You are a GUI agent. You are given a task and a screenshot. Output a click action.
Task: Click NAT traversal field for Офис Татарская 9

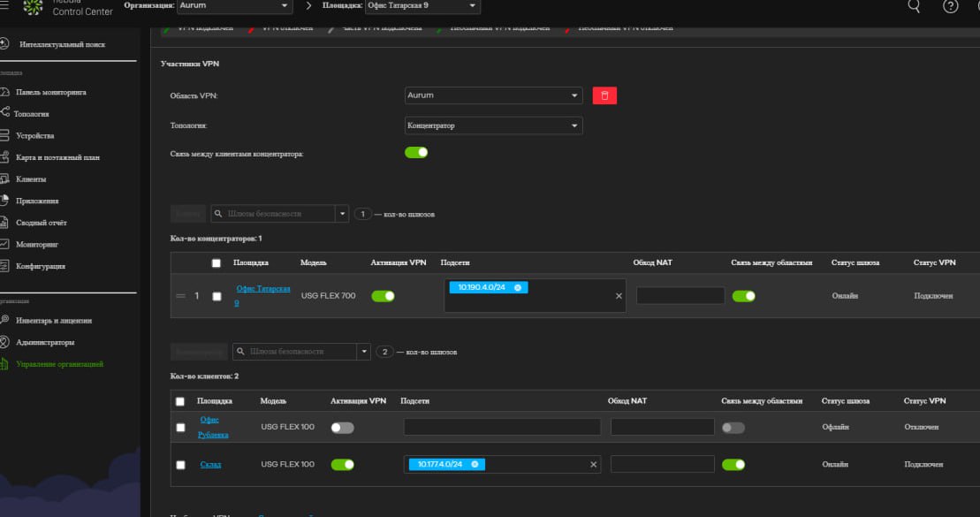click(680, 296)
